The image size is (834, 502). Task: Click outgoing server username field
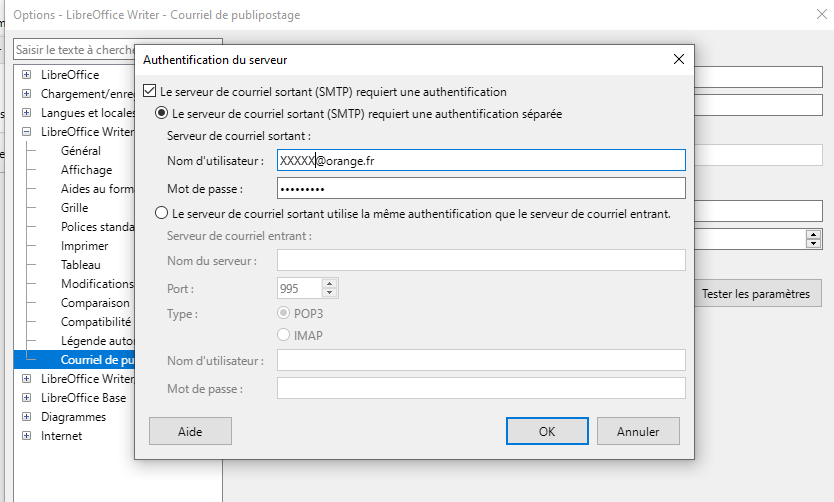[481, 160]
